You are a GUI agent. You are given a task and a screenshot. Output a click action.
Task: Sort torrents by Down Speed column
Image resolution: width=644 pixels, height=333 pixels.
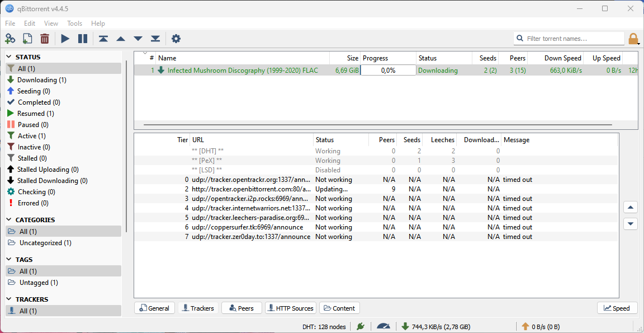pyautogui.click(x=555, y=58)
